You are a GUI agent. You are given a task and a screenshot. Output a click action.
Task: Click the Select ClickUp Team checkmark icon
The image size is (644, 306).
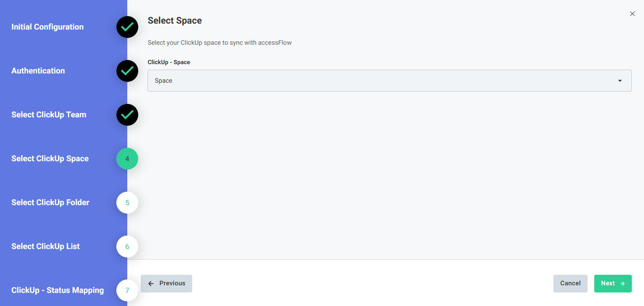pyautogui.click(x=127, y=115)
